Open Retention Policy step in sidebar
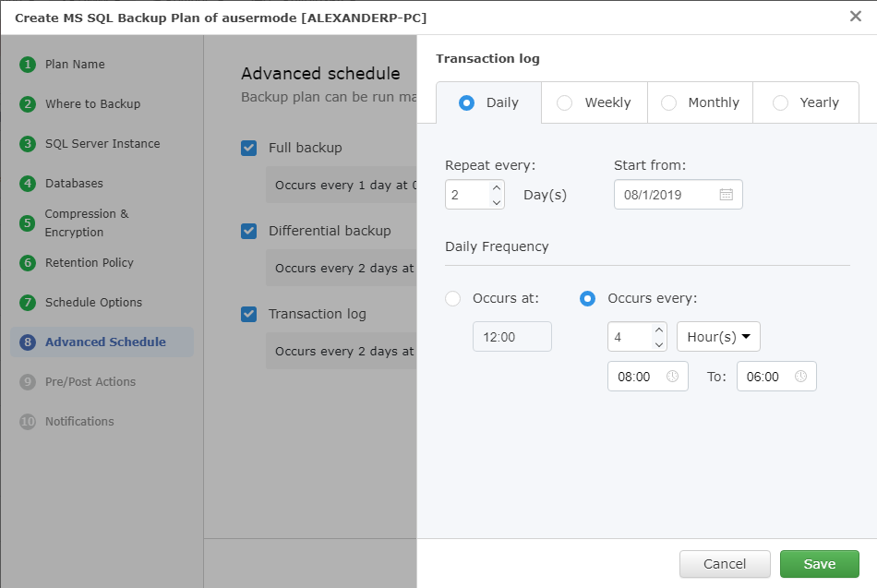 click(x=89, y=263)
